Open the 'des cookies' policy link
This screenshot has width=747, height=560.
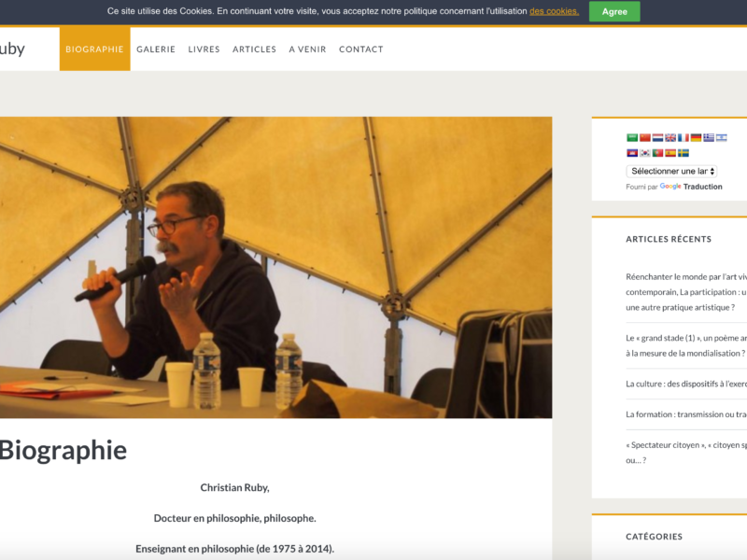tap(554, 11)
